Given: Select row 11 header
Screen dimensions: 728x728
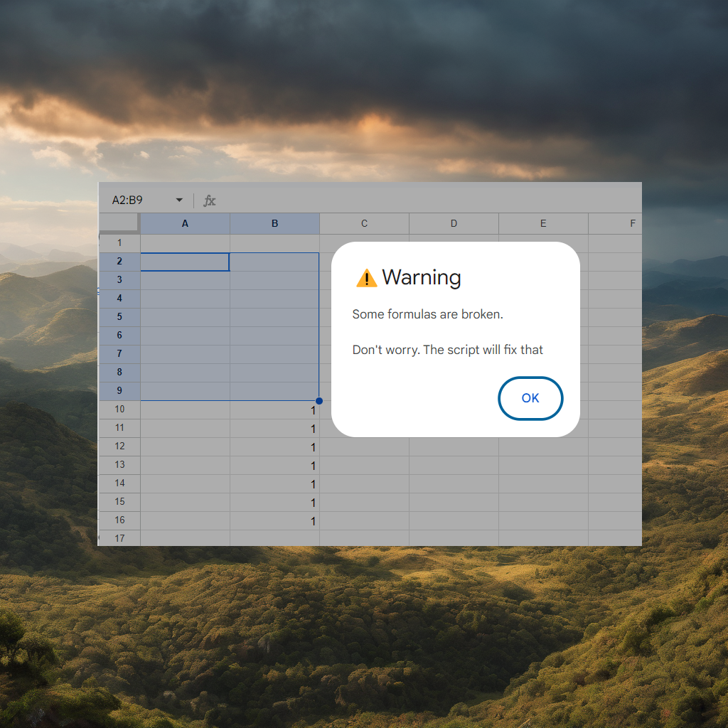Looking at the screenshot, I should tap(119, 428).
